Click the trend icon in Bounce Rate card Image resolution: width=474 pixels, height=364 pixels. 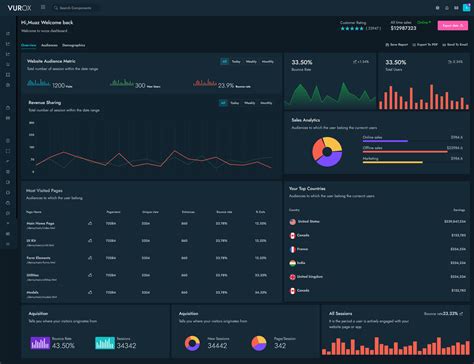pyautogui.click(x=355, y=62)
